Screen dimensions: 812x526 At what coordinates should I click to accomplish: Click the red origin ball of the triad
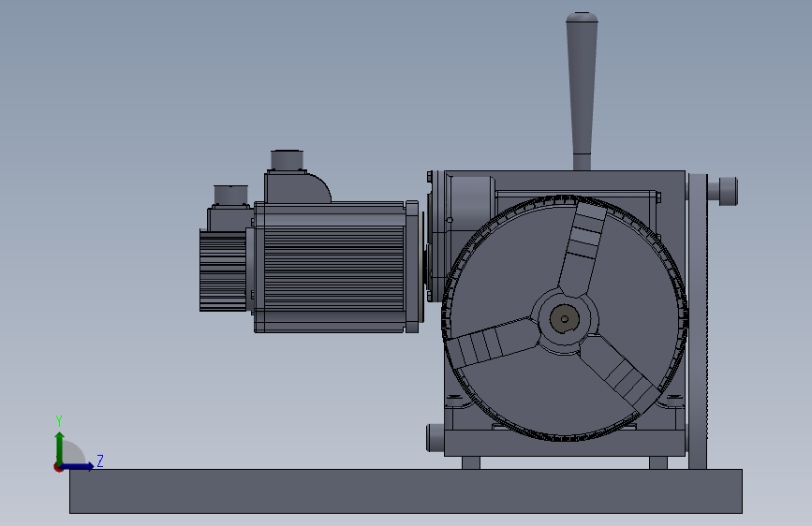[x=58, y=467]
